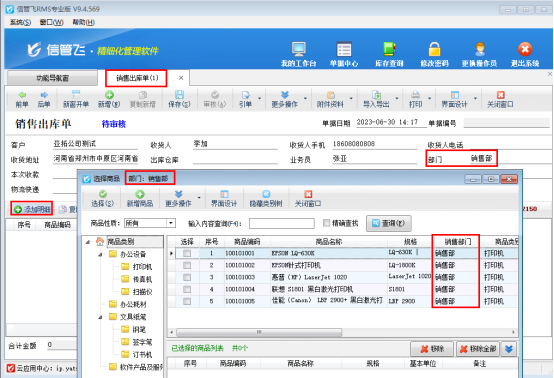
Task: Open 我的工作台 workspace icon
Action: [299, 49]
